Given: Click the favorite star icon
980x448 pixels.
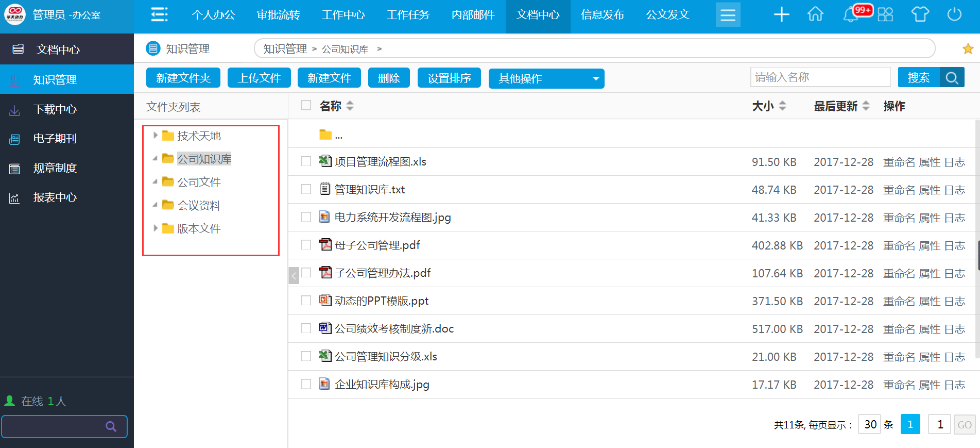Looking at the screenshot, I should (968, 49).
